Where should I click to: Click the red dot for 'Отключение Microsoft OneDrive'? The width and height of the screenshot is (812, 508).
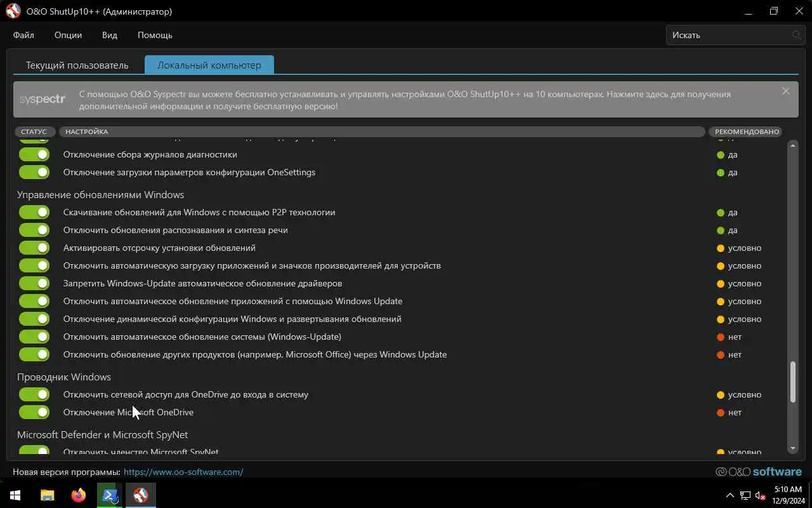tap(720, 413)
